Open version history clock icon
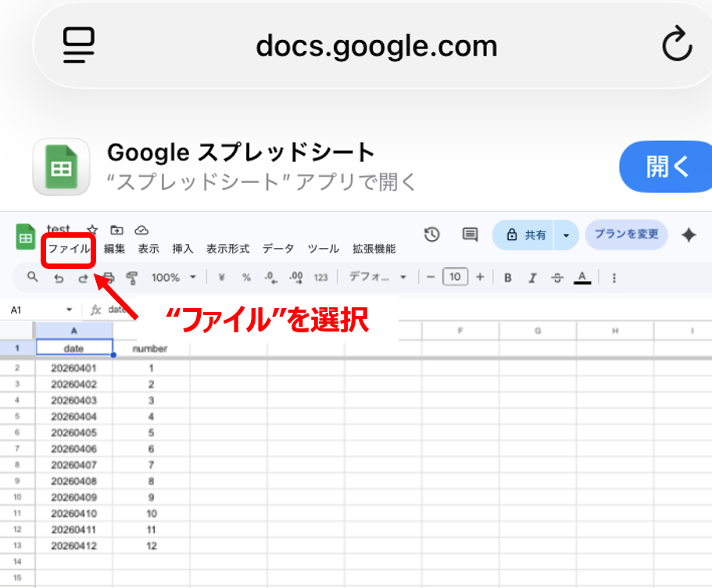The width and height of the screenshot is (712, 588). pyautogui.click(x=432, y=235)
